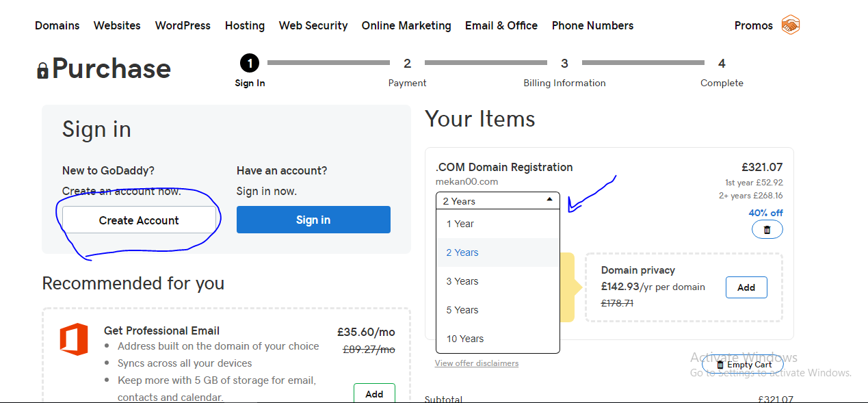Viewport: 868px width, 403px height.
Task: Add Domain privacy to cart
Action: point(746,287)
